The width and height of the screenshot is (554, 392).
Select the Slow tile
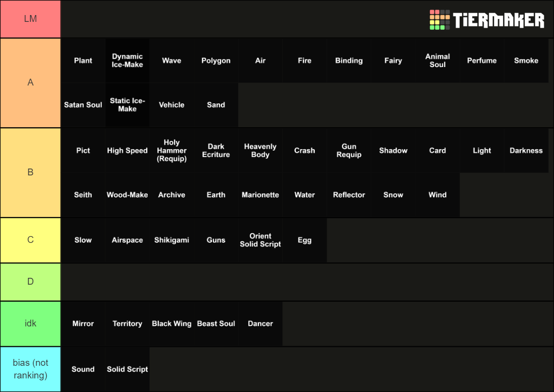pos(83,240)
